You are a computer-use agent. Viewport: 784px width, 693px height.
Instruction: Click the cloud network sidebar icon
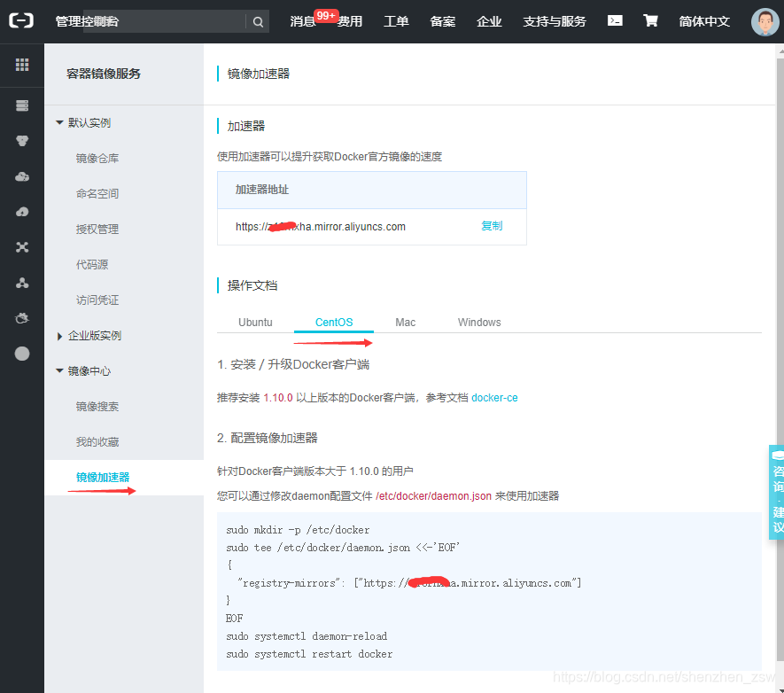(22, 176)
